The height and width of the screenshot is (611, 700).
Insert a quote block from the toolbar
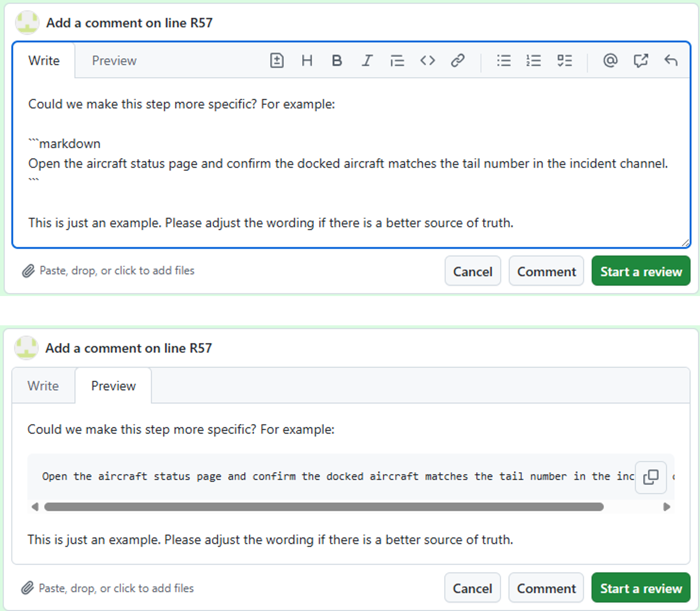click(397, 61)
